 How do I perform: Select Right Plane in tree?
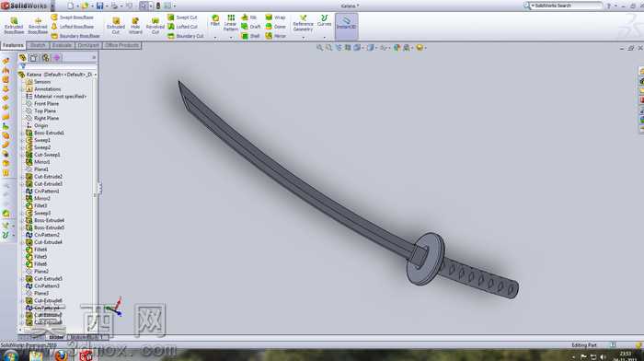pyautogui.click(x=42, y=119)
